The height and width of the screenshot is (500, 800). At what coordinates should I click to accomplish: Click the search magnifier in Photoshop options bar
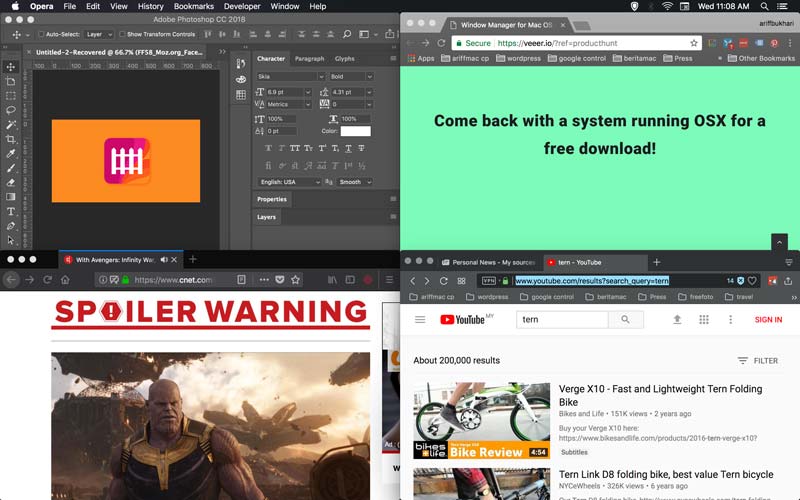coord(347,34)
